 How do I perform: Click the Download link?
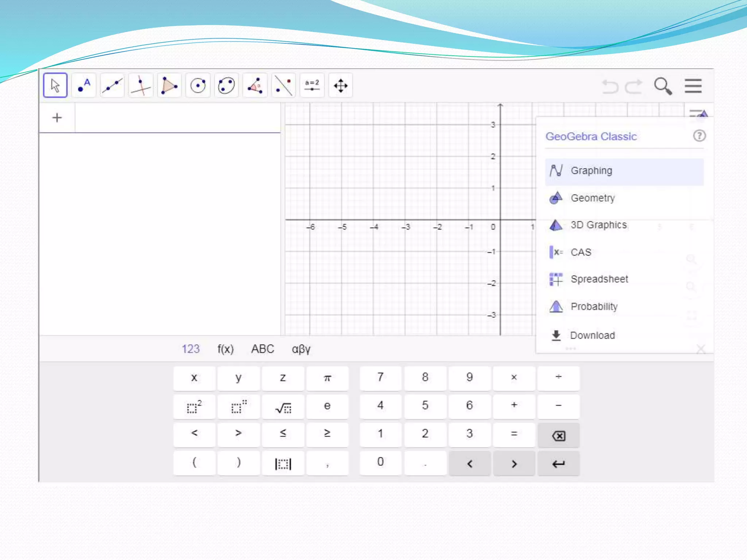coord(592,335)
